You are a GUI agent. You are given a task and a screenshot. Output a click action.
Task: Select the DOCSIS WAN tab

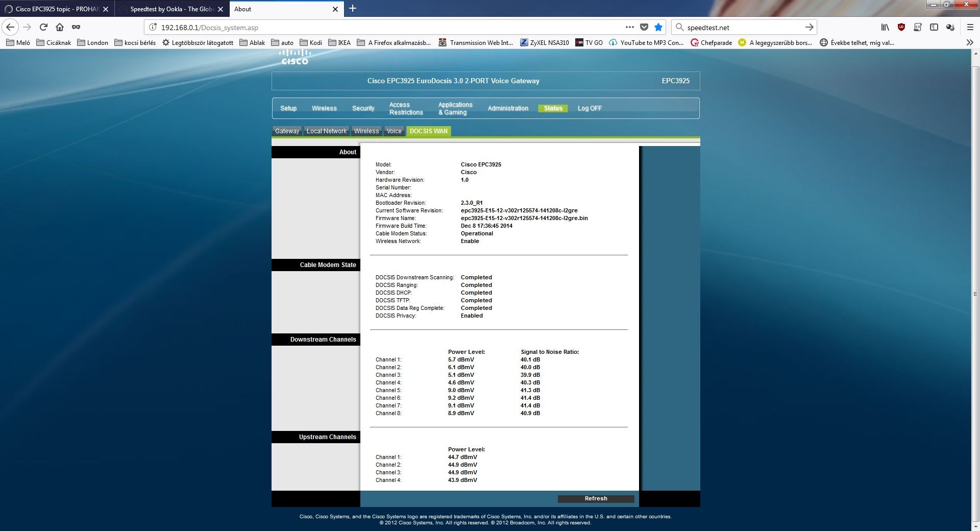pos(428,131)
